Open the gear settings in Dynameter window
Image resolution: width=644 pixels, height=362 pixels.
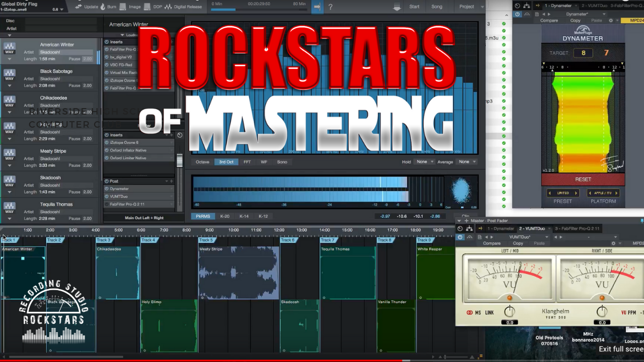[x=611, y=21]
